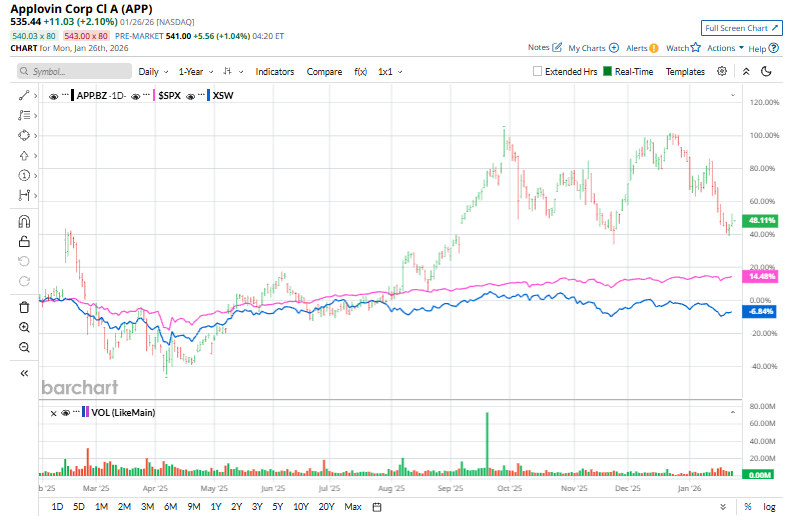Click the Symbol search field
785x526 pixels.
[x=75, y=71]
